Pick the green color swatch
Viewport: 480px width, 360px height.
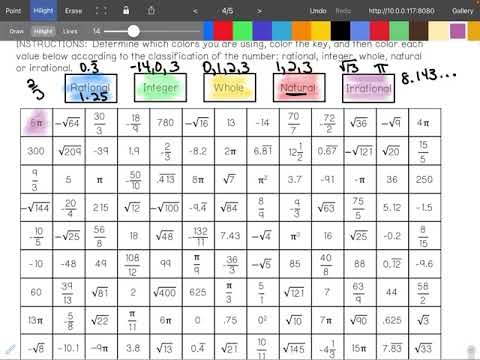pos(243,31)
